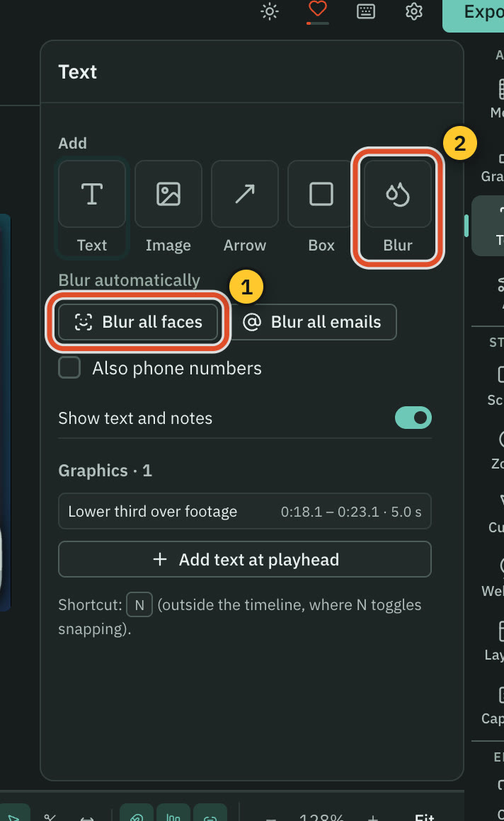Click the N shortcut key badge
The height and width of the screenshot is (821, 504).
pos(139,604)
